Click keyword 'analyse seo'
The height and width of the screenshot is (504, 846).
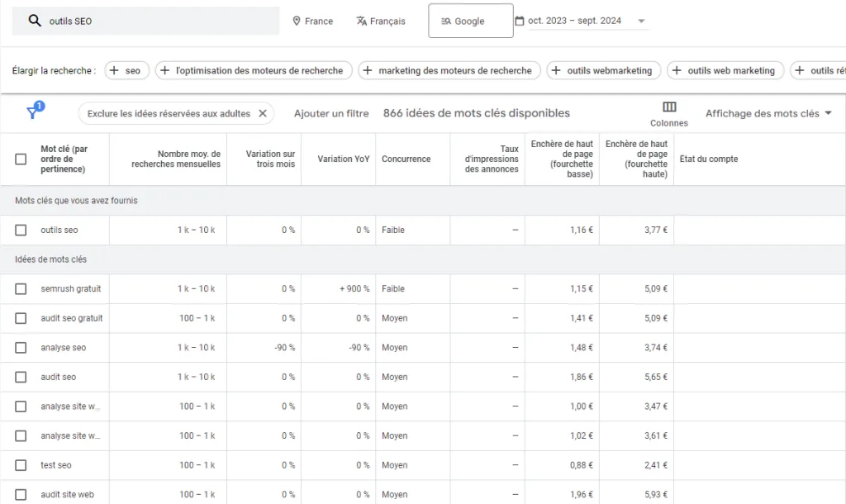point(63,348)
